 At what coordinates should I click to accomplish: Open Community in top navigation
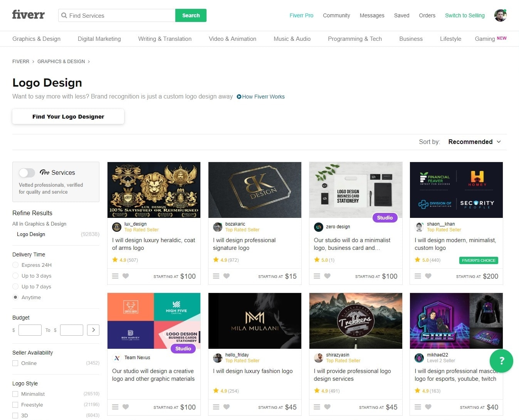point(336,15)
